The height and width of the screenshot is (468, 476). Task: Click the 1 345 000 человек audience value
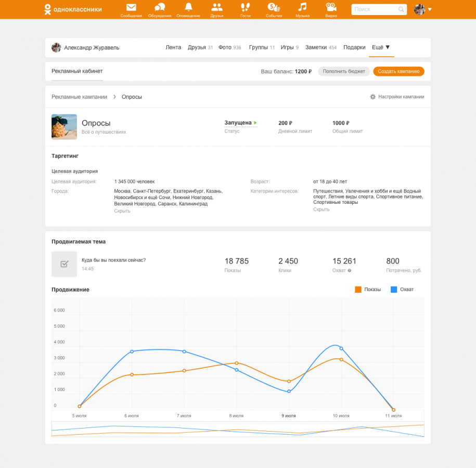coord(135,181)
